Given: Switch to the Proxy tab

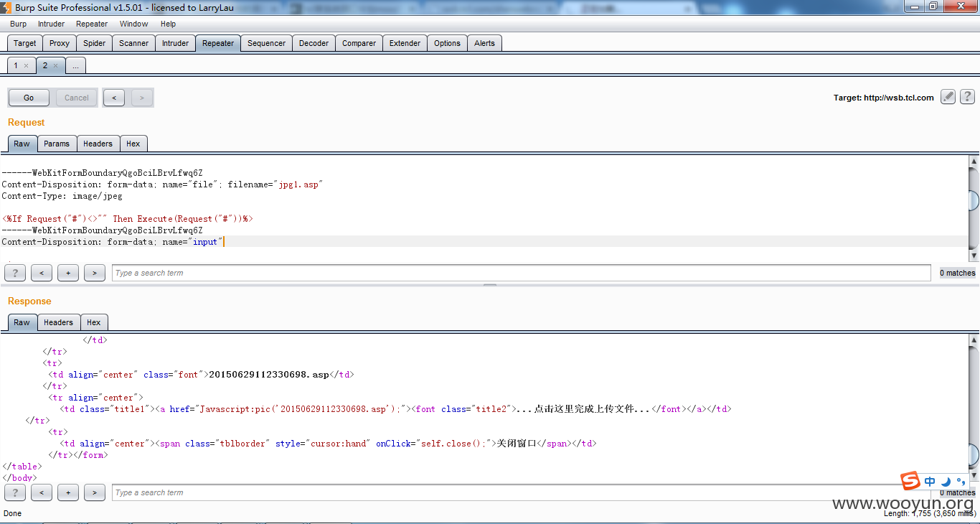Looking at the screenshot, I should [60, 43].
